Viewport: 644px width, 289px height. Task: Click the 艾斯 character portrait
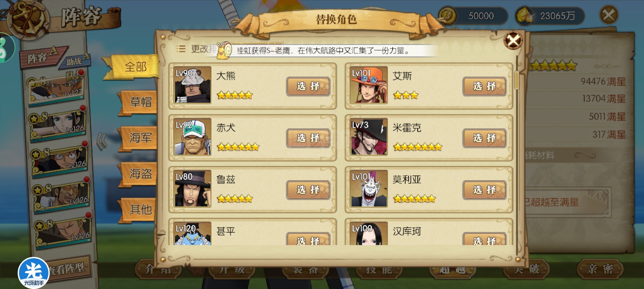click(369, 85)
